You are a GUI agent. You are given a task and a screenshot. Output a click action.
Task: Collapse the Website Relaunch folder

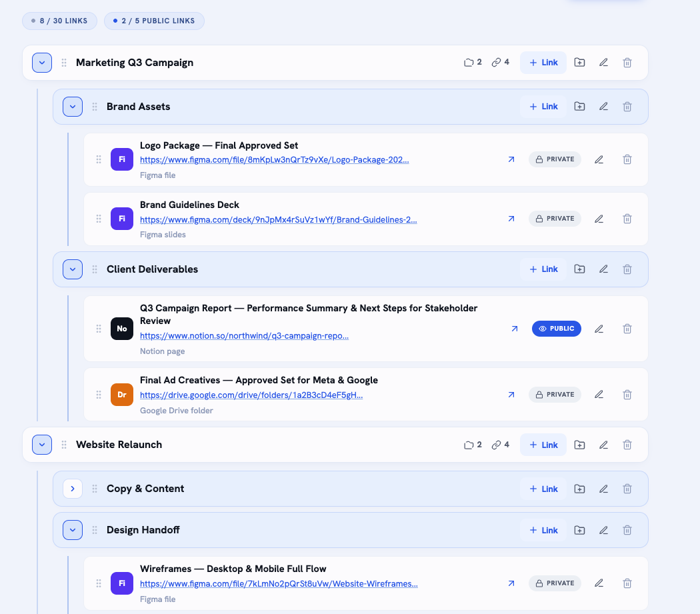(42, 445)
